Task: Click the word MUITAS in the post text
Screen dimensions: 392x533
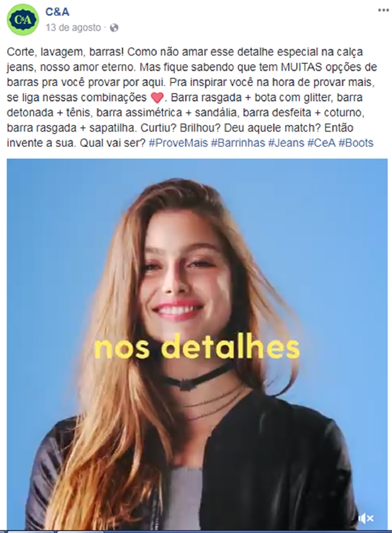Action: (x=301, y=67)
